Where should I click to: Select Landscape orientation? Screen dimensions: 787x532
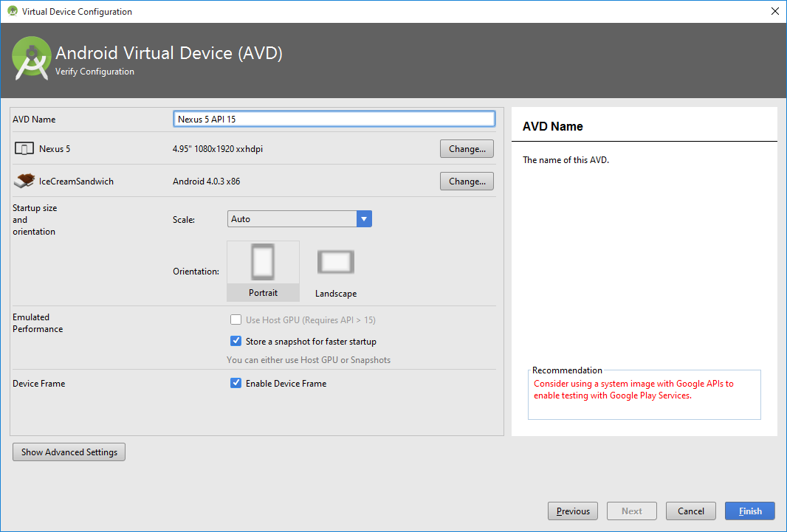(336, 273)
